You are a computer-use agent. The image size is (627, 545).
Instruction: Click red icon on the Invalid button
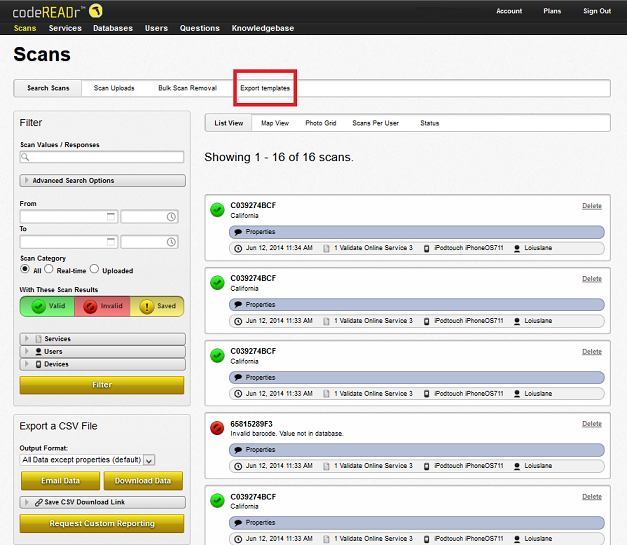90,306
